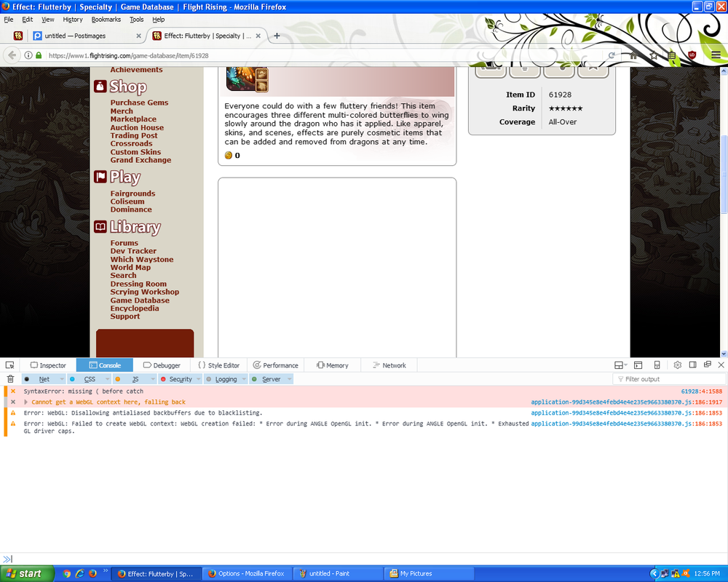The width and height of the screenshot is (728, 582).
Task: Open a new tab with plus button
Action: [x=277, y=36]
